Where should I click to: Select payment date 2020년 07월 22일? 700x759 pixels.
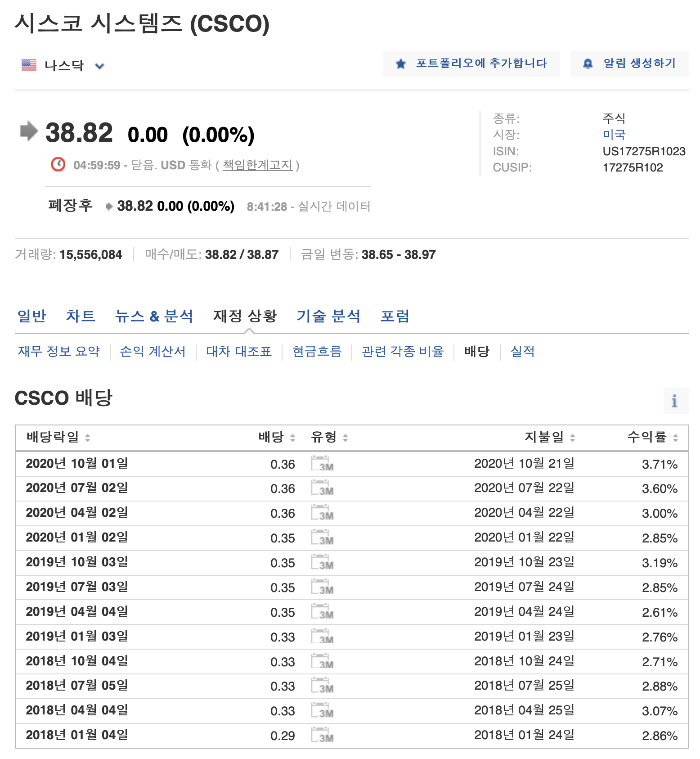(524, 488)
